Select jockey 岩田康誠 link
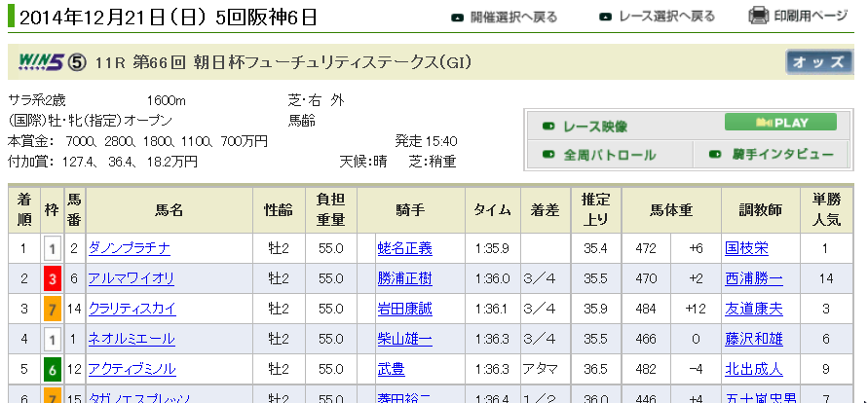This screenshot has width=868, height=403. pyautogui.click(x=404, y=309)
